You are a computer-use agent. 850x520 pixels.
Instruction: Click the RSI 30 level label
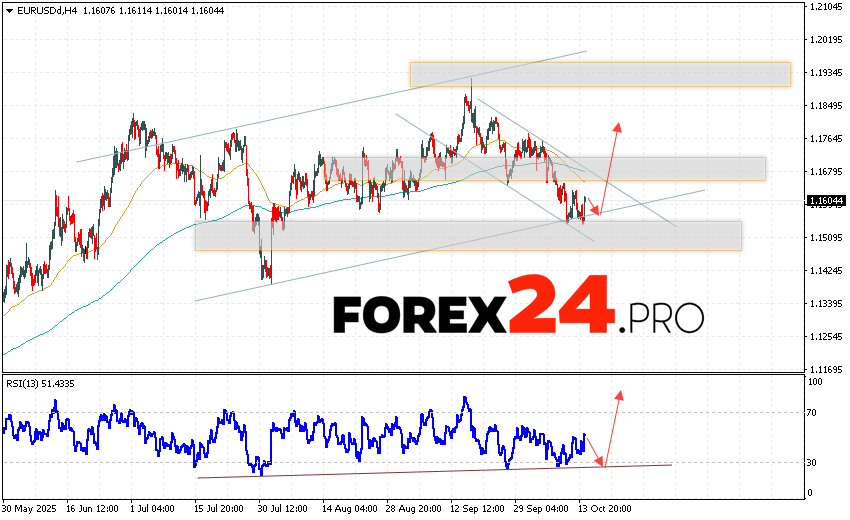(815, 462)
